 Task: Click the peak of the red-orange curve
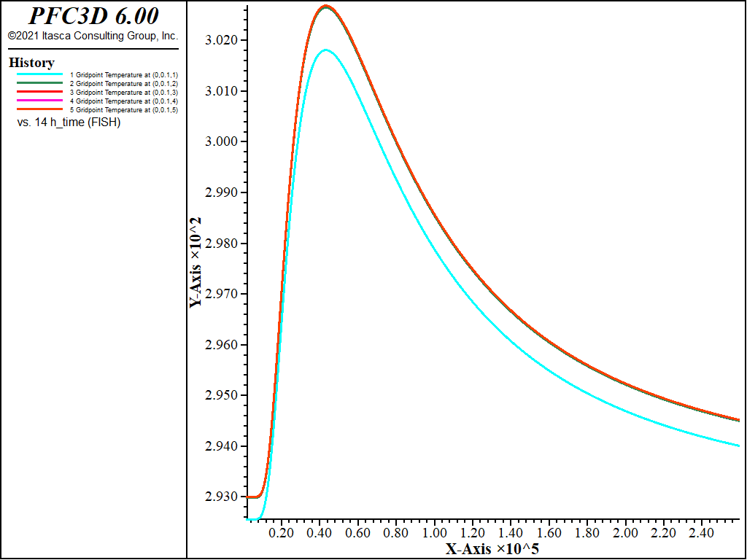(x=326, y=6)
